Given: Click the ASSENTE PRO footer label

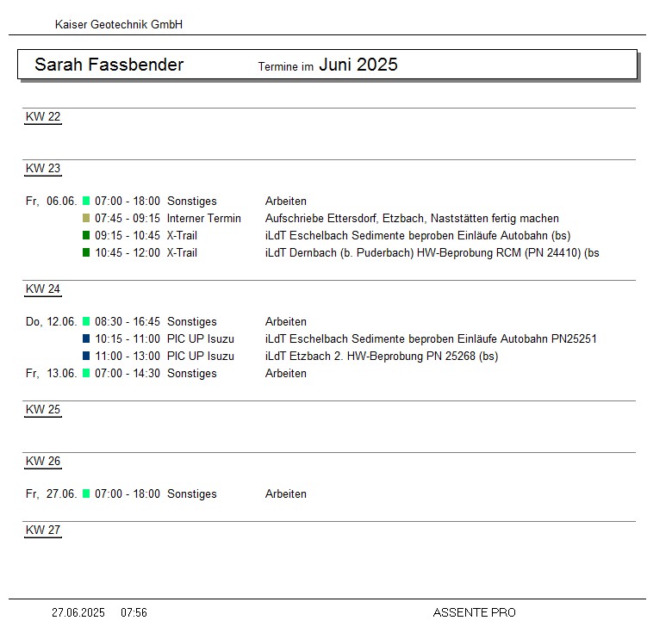Looking at the screenshot, I should coord(474,612).
